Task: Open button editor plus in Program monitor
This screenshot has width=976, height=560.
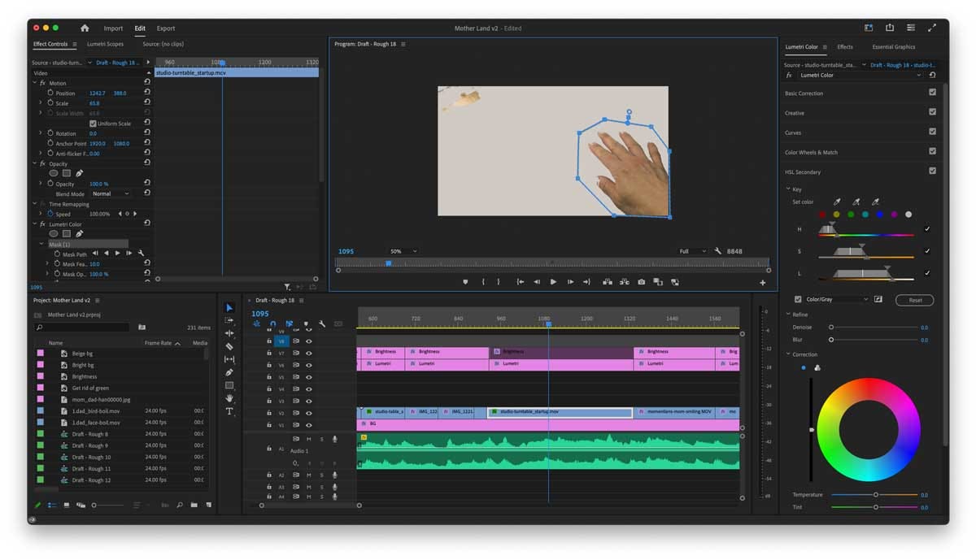Action: pyautogui.click(x=763, y=283)
